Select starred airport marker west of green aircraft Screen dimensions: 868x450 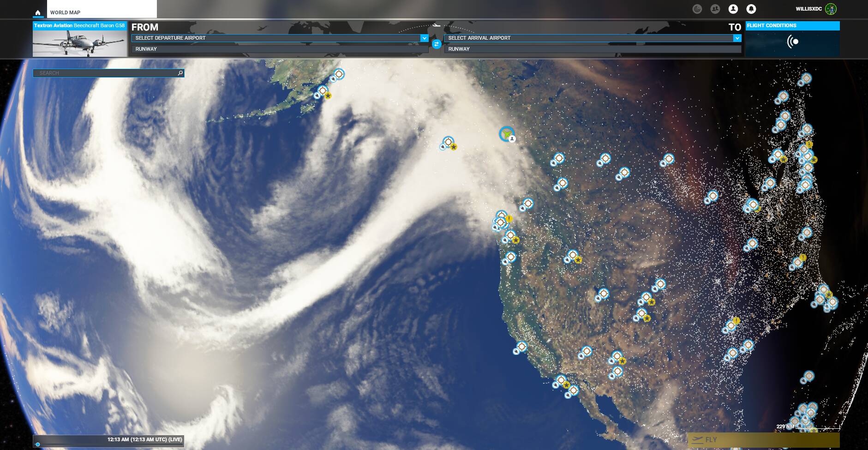point(448,143)
